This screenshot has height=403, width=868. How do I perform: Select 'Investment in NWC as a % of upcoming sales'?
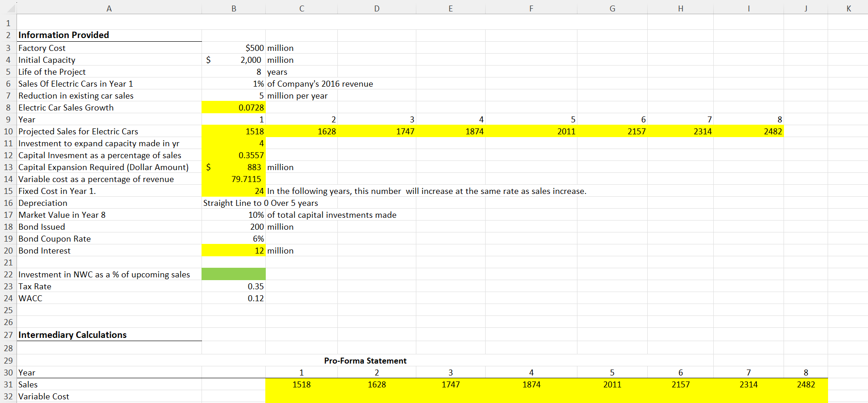tap(109, 274)
